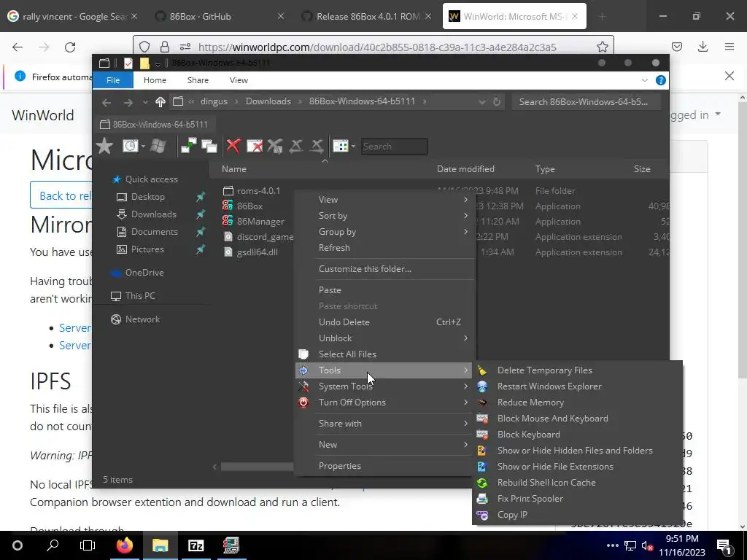The width and height of the screenshot is (747, 560).
Task: Open the recently closed tabs clock icon
Action: point(130,146)
